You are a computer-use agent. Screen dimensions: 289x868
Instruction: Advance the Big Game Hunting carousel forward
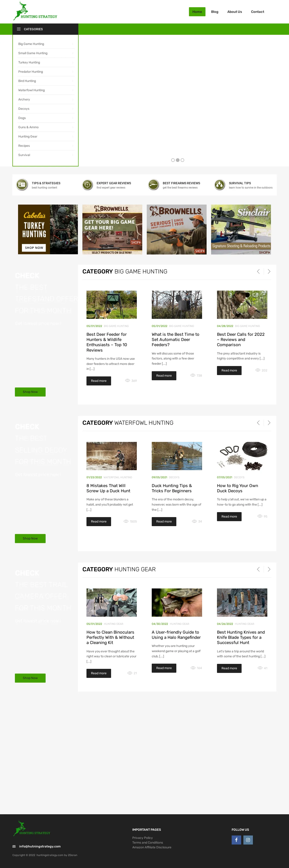[269, 272]
